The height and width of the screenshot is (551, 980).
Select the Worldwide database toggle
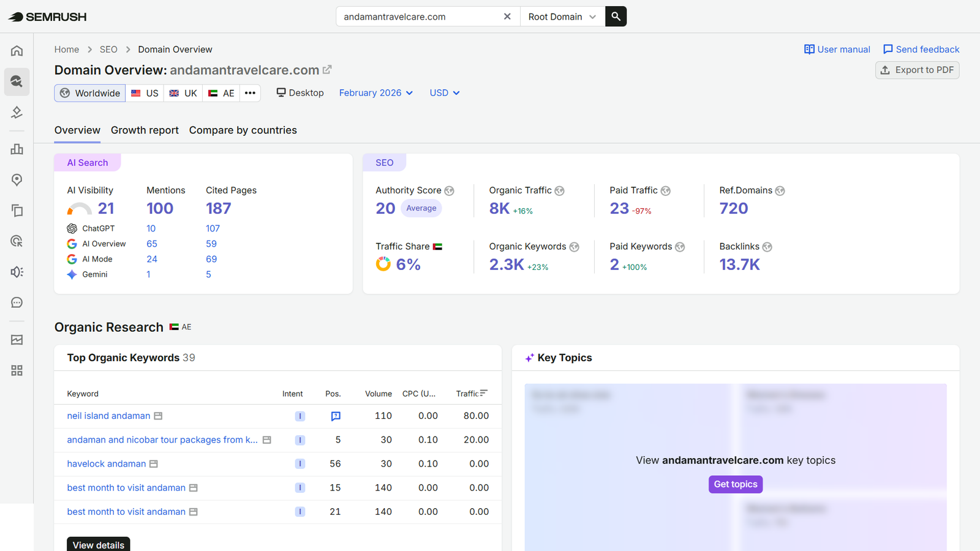coord(90,93)
